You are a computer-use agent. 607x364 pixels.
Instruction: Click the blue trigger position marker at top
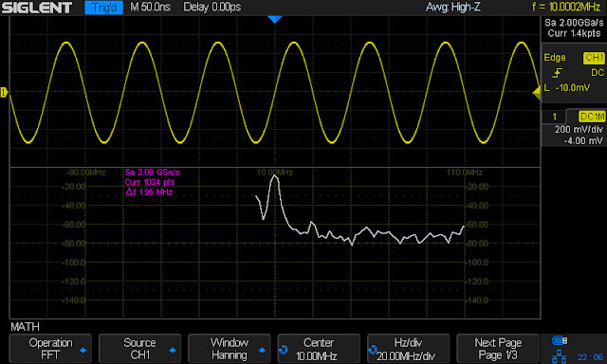pos(274,19)
